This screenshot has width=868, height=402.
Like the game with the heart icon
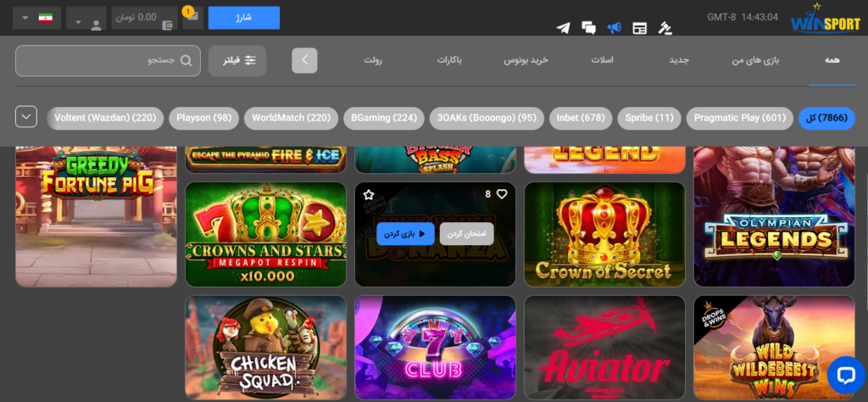pyautogui.click(x=501, y=194)
